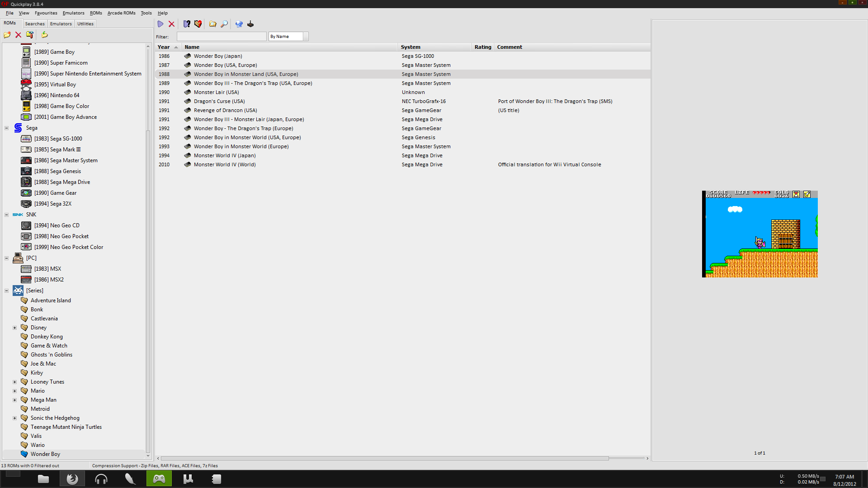868x488 pixels.
Task: Select Monster World IV (World) row
Action: click(x=402, y=164)
